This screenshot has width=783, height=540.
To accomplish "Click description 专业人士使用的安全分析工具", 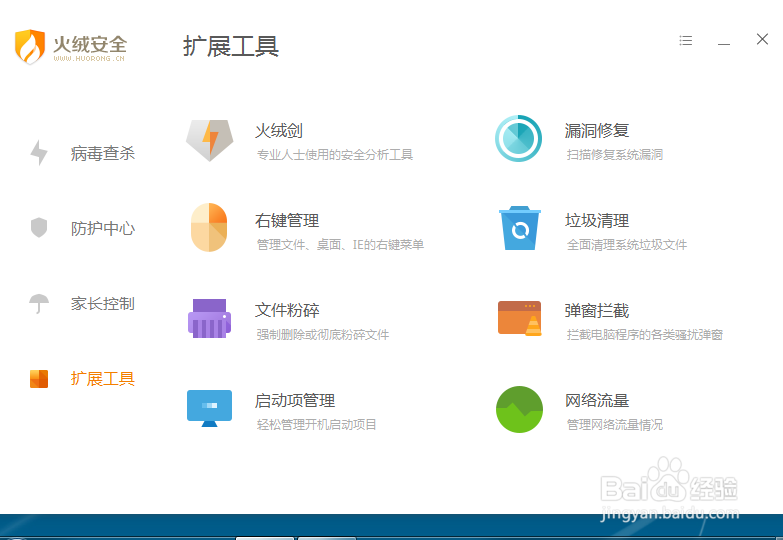I will tap(335, 155).
